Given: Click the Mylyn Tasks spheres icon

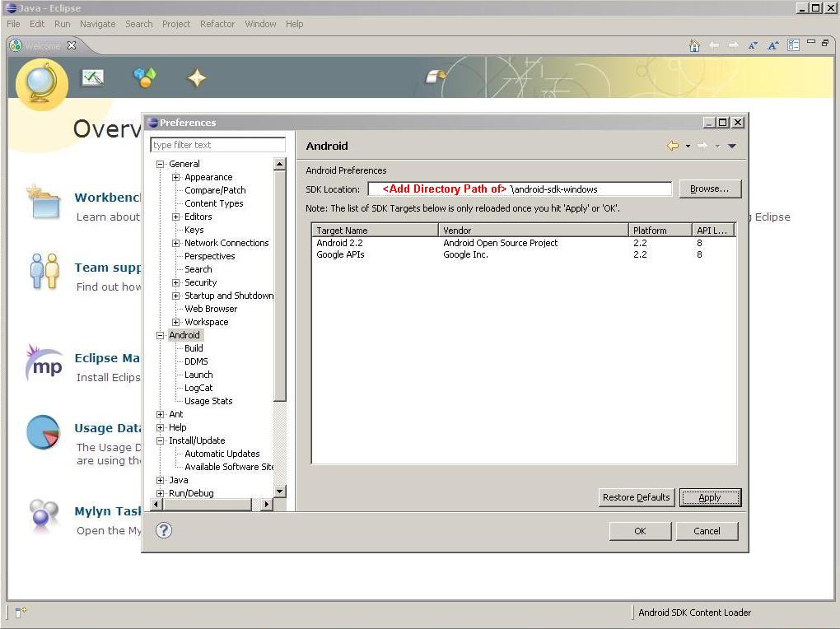Looking at the screenshot, I should click(x=44, y=515).
